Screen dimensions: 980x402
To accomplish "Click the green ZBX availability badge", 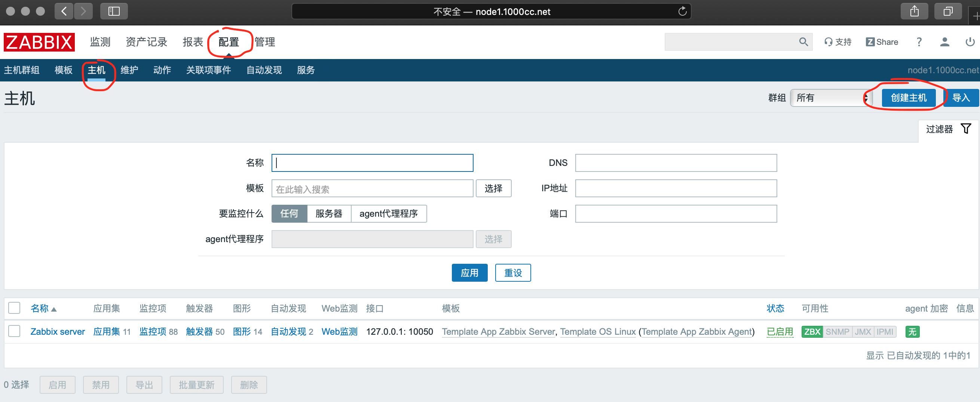I will coord(812,332).
